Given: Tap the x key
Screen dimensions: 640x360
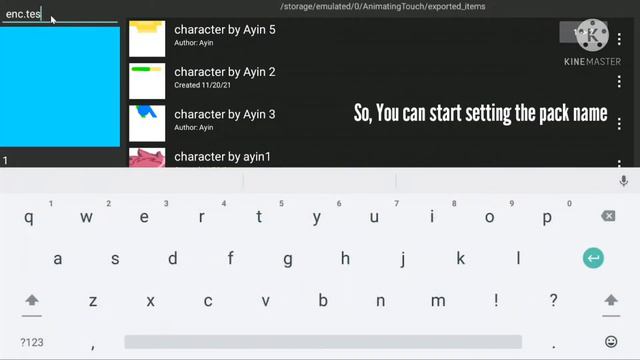Looking at the screenshot, I should (x=150, y=301).
